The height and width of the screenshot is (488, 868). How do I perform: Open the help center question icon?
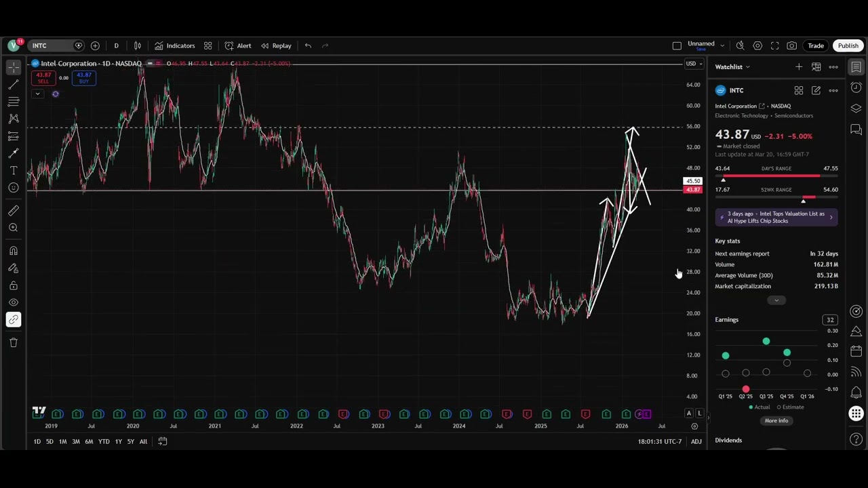tap(856, 440)
